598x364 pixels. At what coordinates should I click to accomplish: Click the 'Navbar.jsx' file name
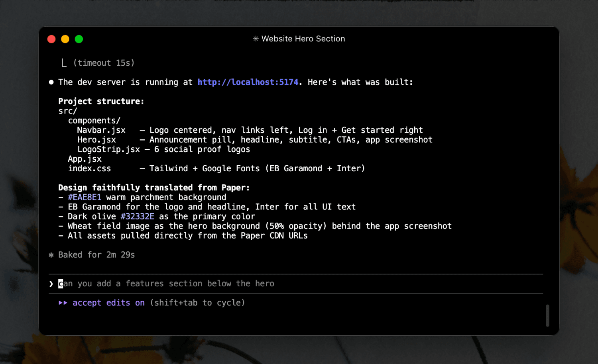[101, 130]
